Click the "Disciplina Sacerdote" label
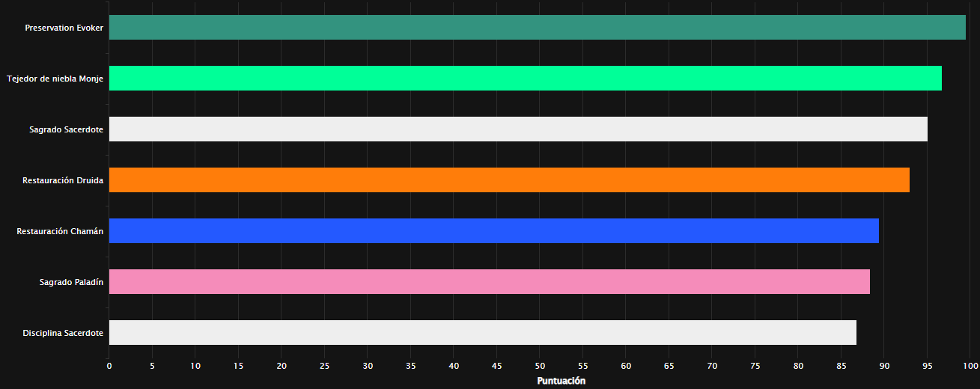Image resolution: width=980 pixels, height=389 pixels. click(63, 333)
